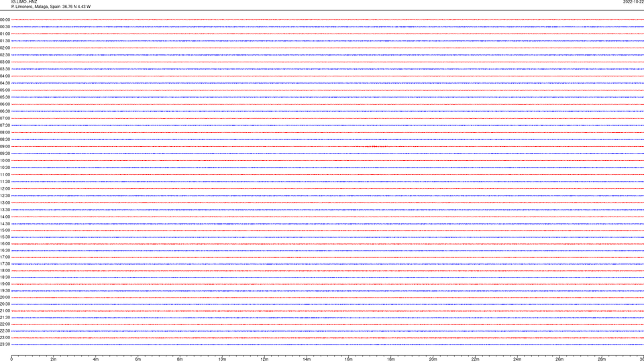Select the 02:00 time label
Screen dimensions: 644x362
(x=5, y=48)
